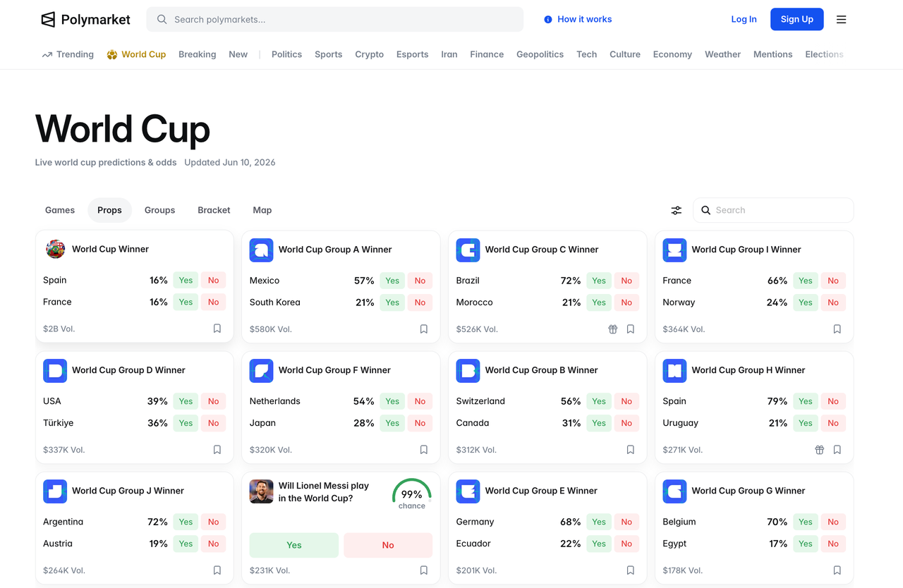Click the large No button for Messi market
Screen dimensions: 903x588
388,545
